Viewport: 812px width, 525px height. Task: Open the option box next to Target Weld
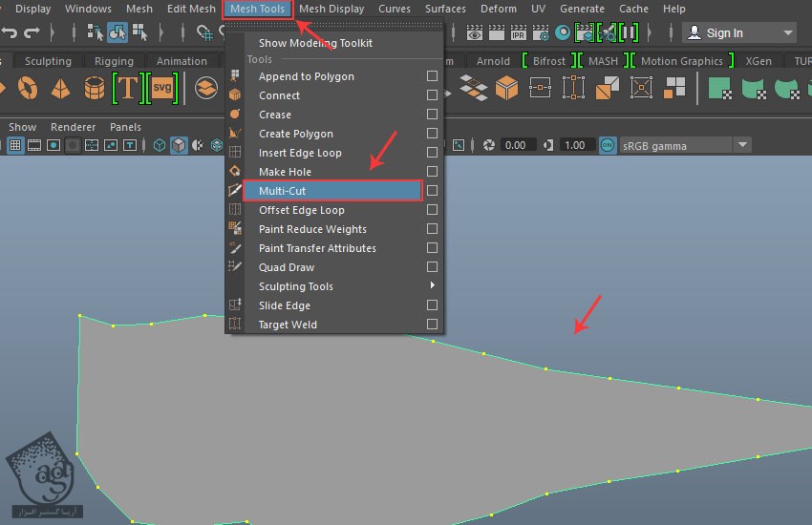pyautogui.click(x=432, y=325)
